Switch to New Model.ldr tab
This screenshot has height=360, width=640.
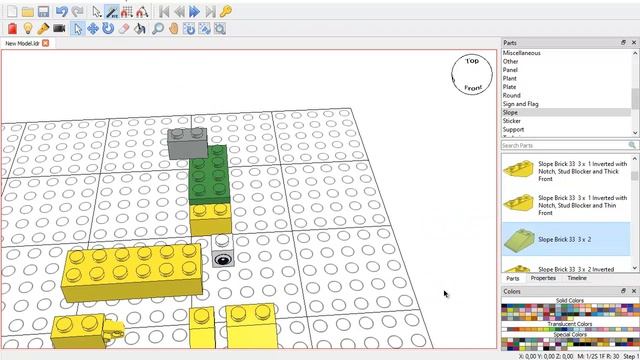[22, 43]
